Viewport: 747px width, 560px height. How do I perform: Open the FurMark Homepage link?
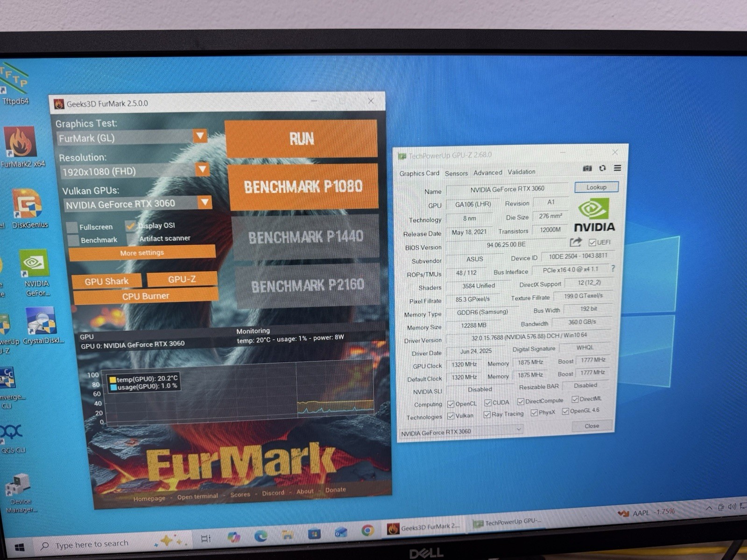[x=149, y=498]
